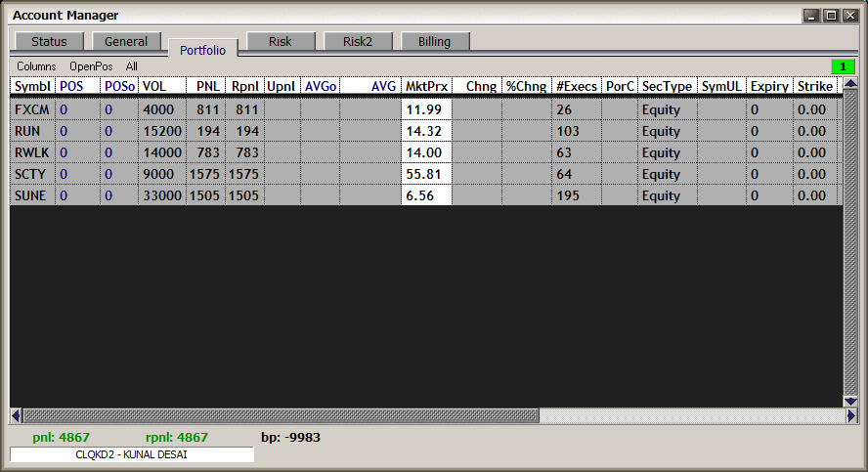Click the 195 executions cell
This screenshot has height=472, width=868.
tap(577, 195)
